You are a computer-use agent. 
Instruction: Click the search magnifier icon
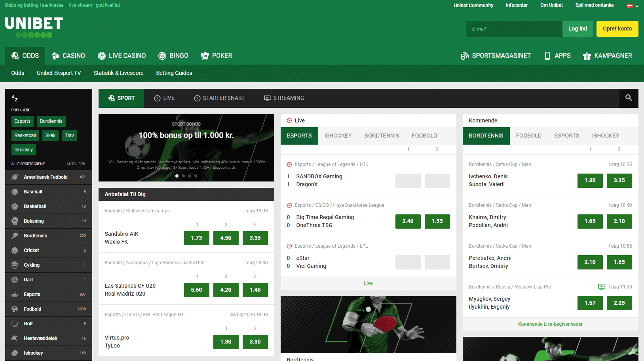pos(629,98)
